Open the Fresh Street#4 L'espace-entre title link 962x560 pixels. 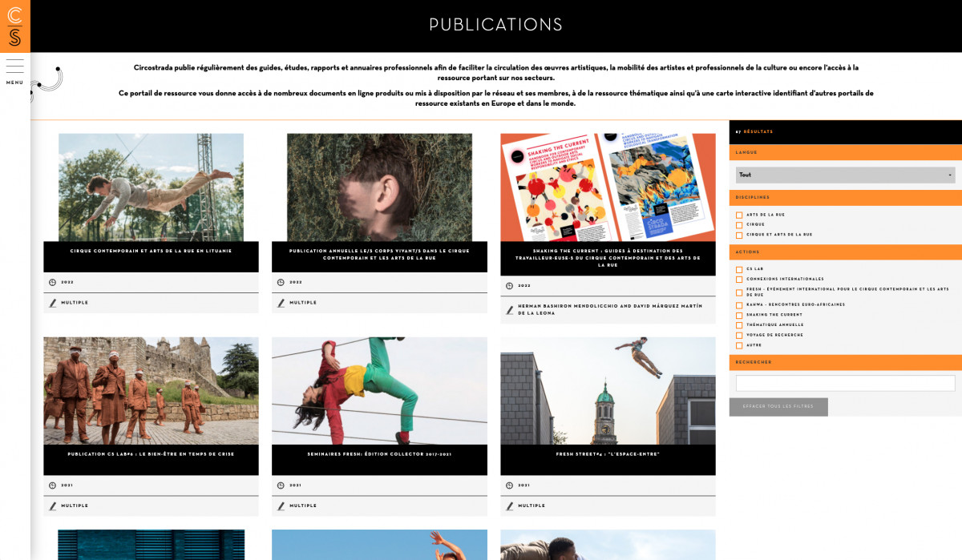point(607,454)
